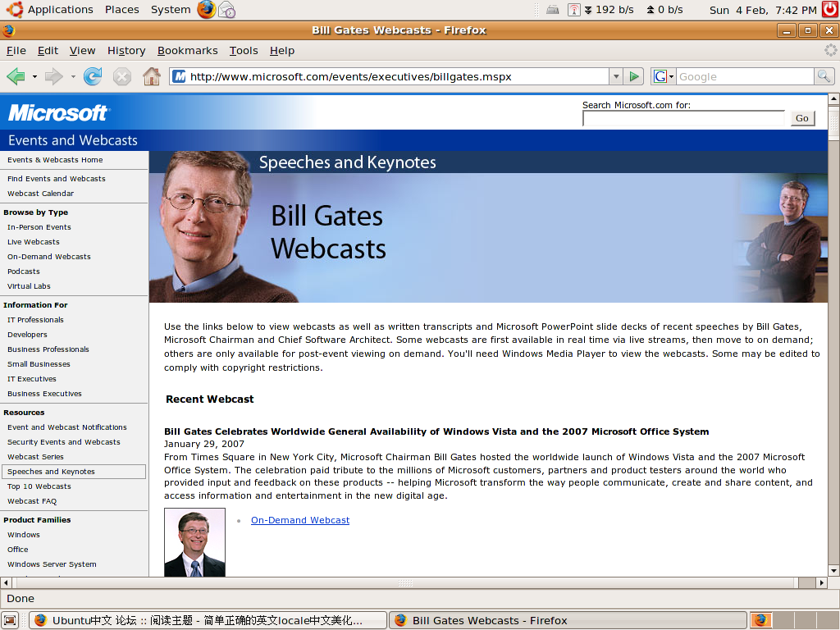
Task: Open the mail clock launcher in panel
Action: pos(227,10)
